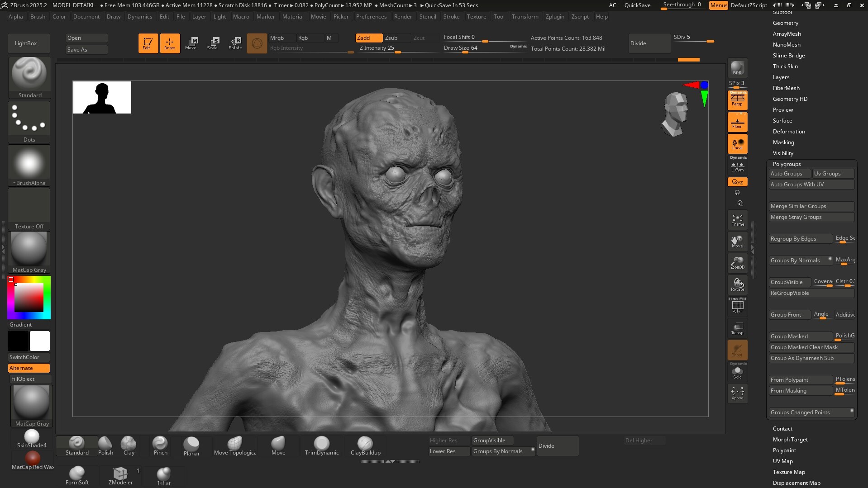Open the Xpose icon
Screen dimensions: 868x488
pos(737,393)
